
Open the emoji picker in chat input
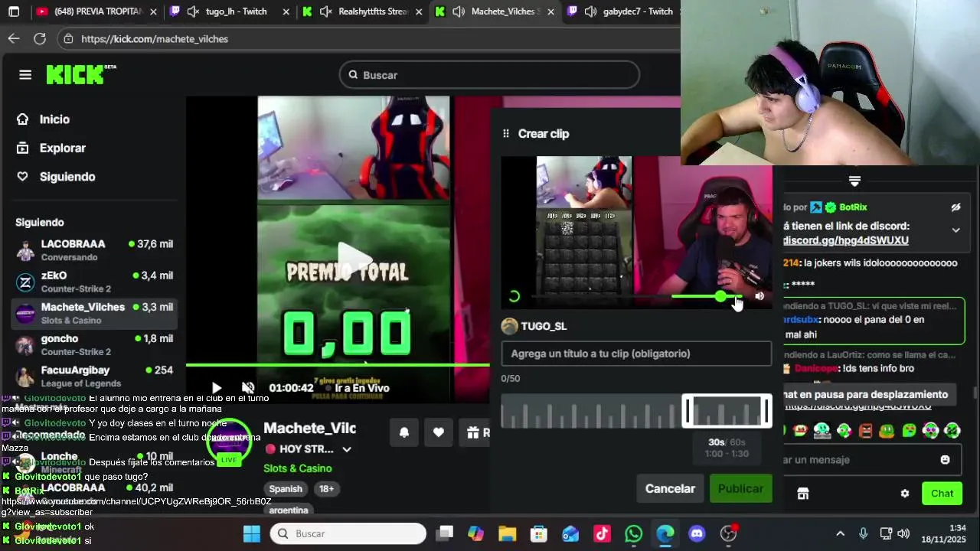click(x=945, y=460)
